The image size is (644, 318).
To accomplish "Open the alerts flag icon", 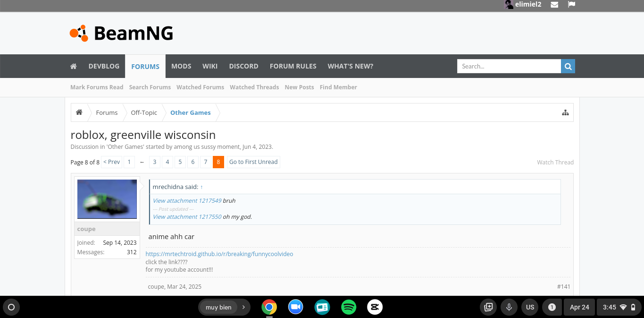I will point(571,5).
